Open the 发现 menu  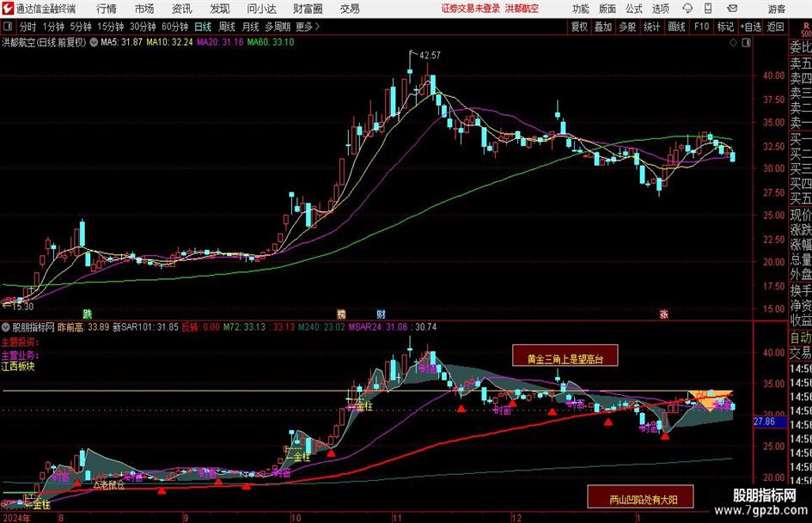[x=220, y=9]
